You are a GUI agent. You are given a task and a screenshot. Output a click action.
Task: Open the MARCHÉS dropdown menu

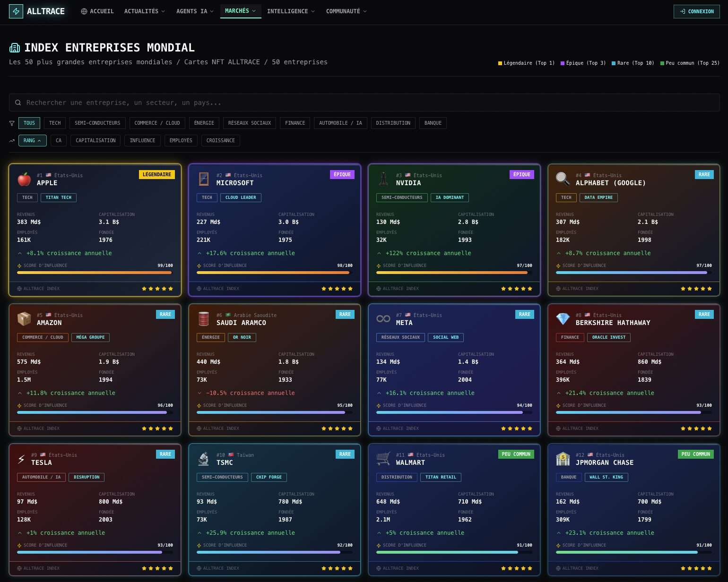[x=241, y=11]
